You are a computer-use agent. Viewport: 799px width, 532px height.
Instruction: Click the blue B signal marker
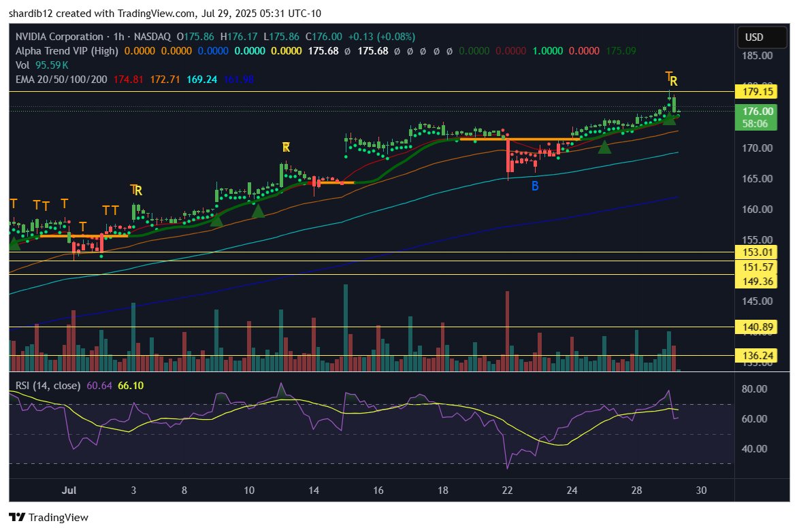(x=535, y=186)
